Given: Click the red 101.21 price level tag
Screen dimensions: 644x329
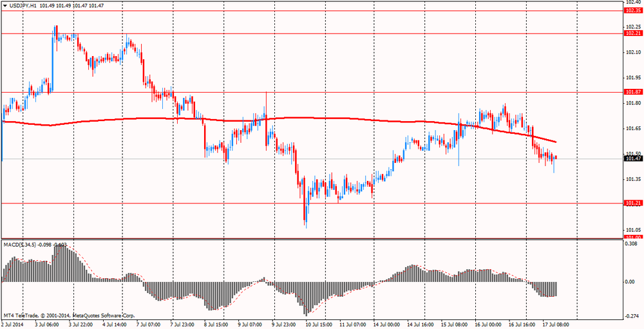Looking at the screenshot, I should tap(633, 203).
